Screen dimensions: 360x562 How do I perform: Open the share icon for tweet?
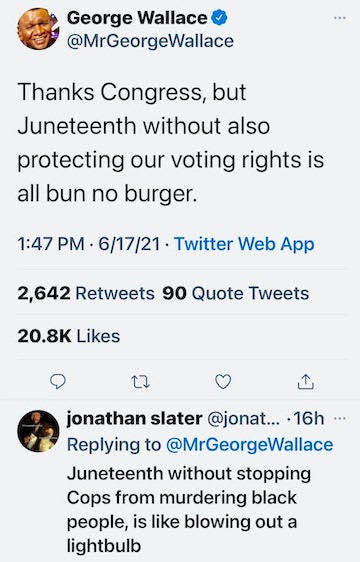click(306, 382)
